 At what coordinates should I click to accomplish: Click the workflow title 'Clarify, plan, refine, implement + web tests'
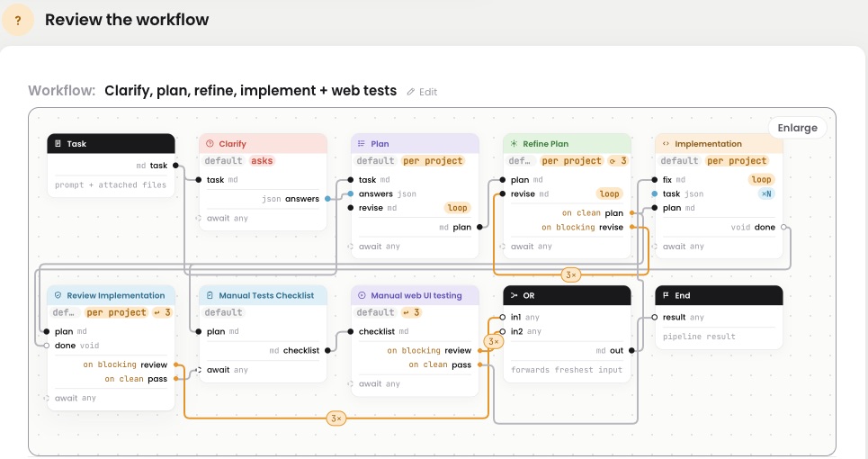click(251, 91)
